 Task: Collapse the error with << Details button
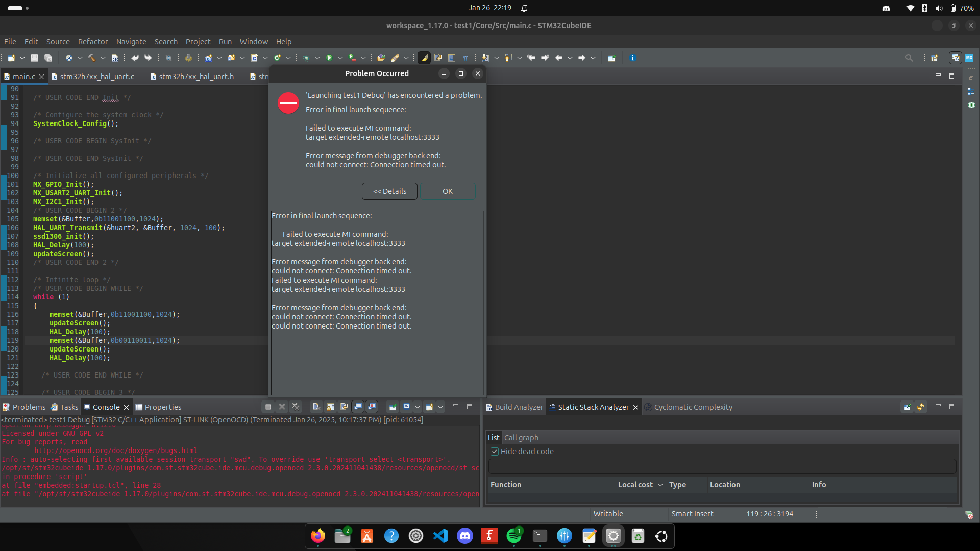[x=389, y=191]
